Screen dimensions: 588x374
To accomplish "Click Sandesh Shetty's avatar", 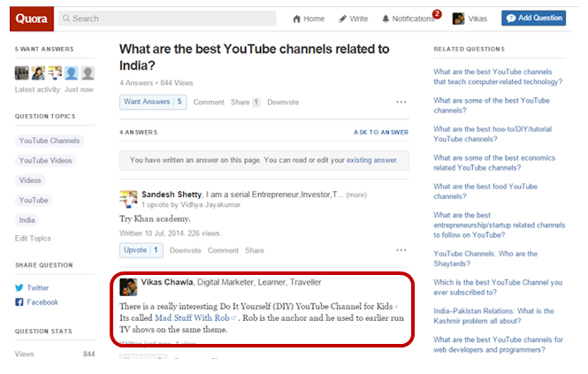I will pos(128,199).
